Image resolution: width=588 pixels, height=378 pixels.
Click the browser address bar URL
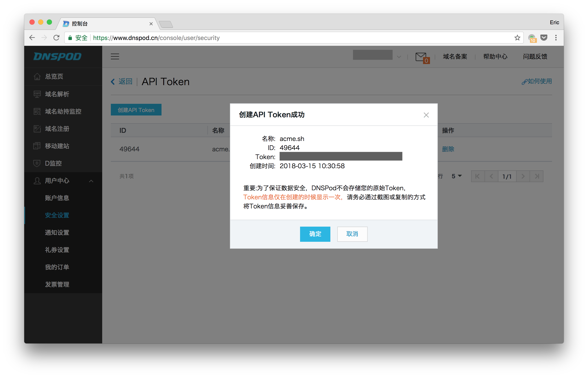point(156,38)
